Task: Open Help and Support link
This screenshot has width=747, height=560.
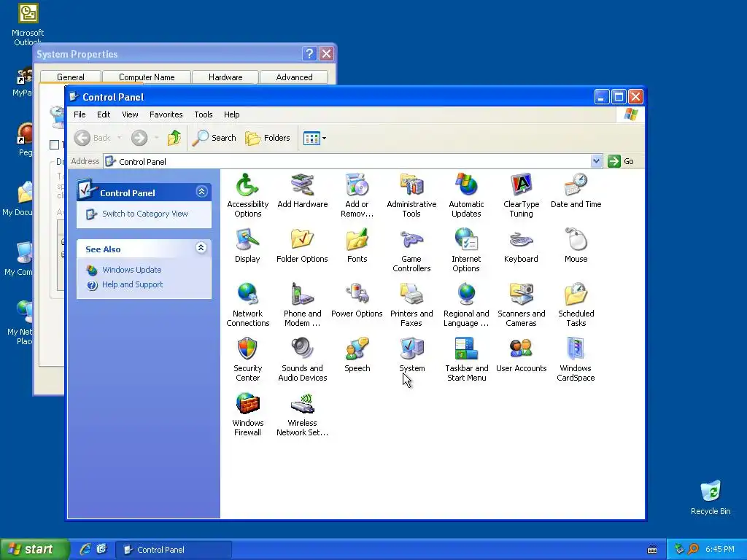Action: 132,285
